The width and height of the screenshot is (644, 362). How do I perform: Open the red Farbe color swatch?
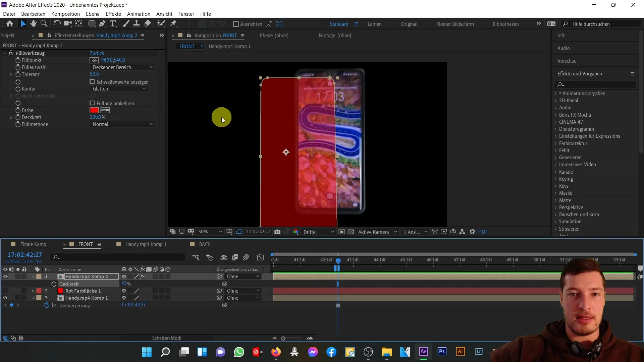(94, 110)
